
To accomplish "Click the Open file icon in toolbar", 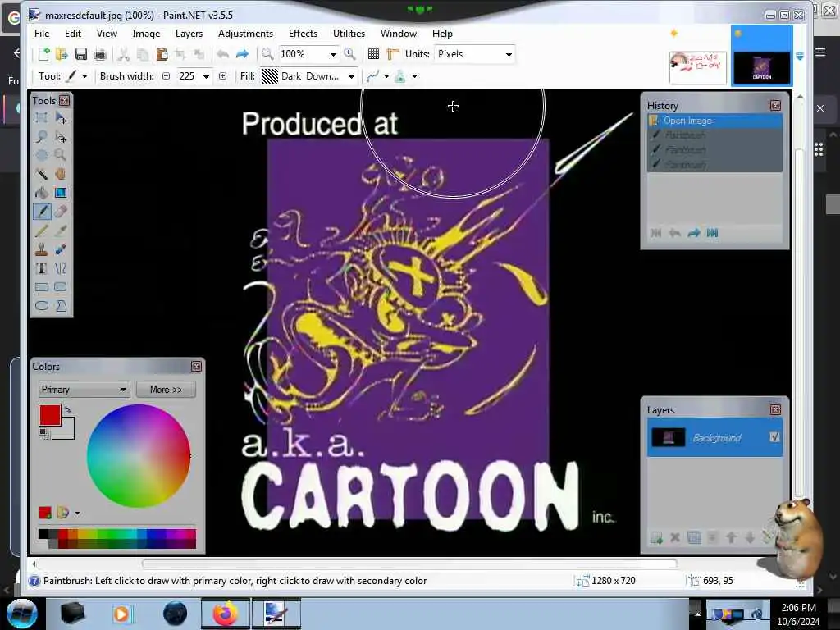I will point(62,54).
